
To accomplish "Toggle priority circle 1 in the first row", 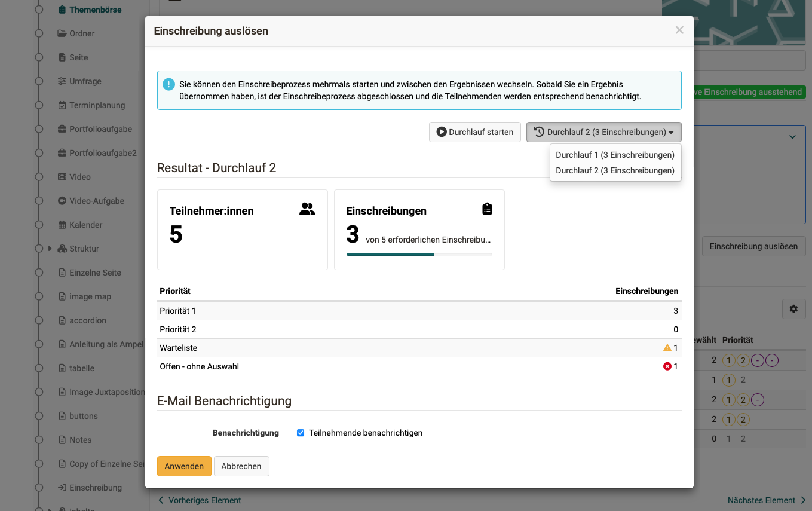I will point(728,360).
